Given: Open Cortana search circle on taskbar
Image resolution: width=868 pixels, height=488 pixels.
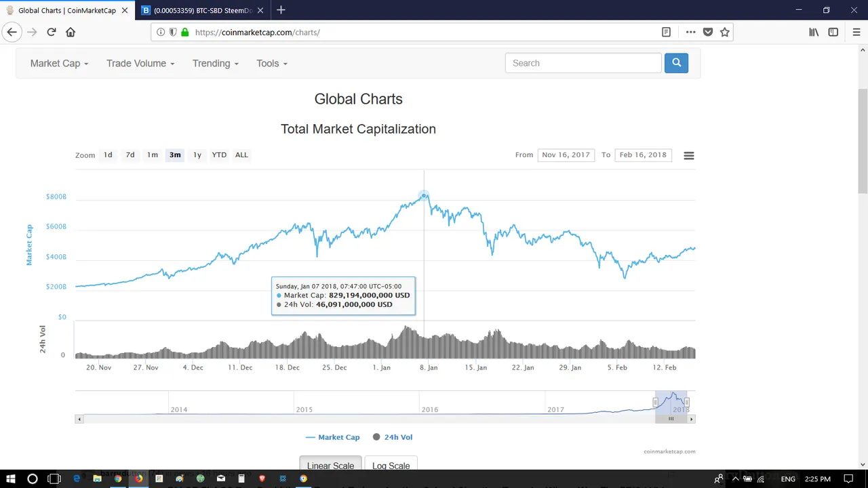Looking at the screenshot, I should 33,479.
